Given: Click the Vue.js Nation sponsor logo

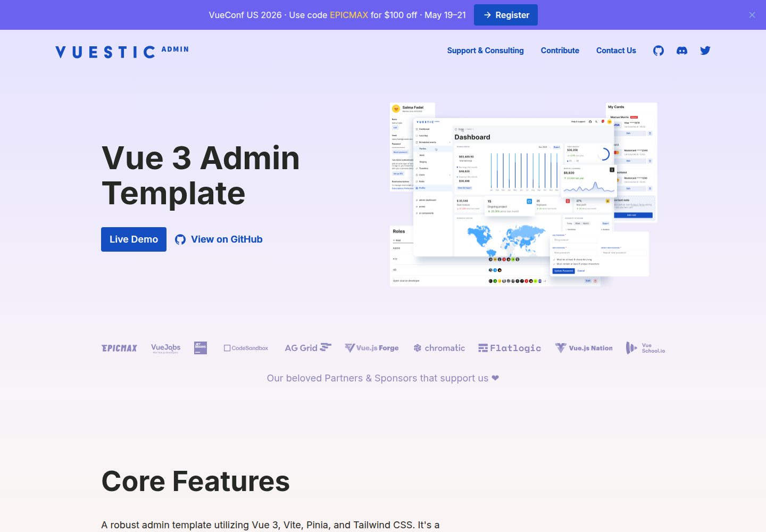Looking at the screenshot, I should pyautogui.click(x=584, y=348).
